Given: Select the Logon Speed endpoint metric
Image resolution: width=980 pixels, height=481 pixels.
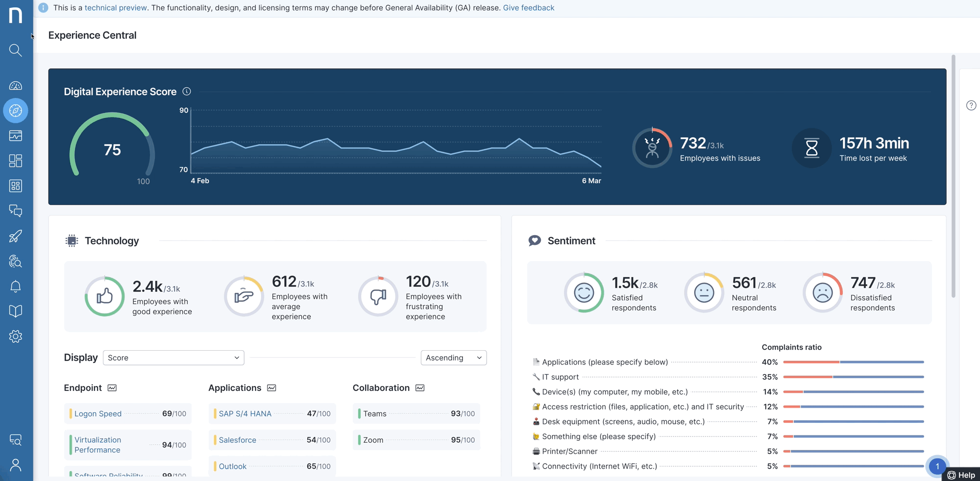Looking at the screenshot, I should (98, 413).
